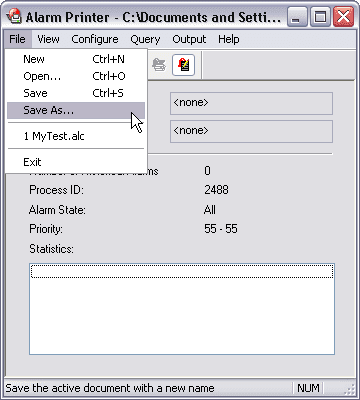This screenshot has height=400, width=360.
Task: Click the Alarm Printer icon in the title bar
Action: point(14,17)
